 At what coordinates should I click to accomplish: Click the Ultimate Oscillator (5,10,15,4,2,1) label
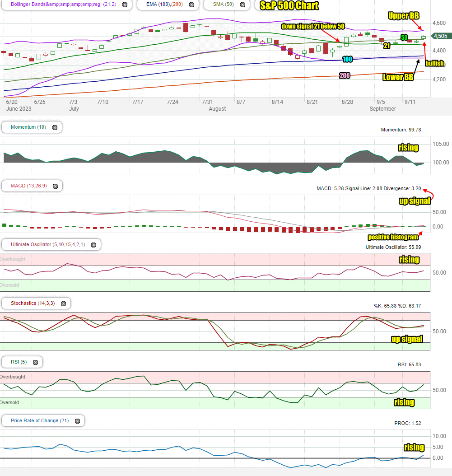48,244
